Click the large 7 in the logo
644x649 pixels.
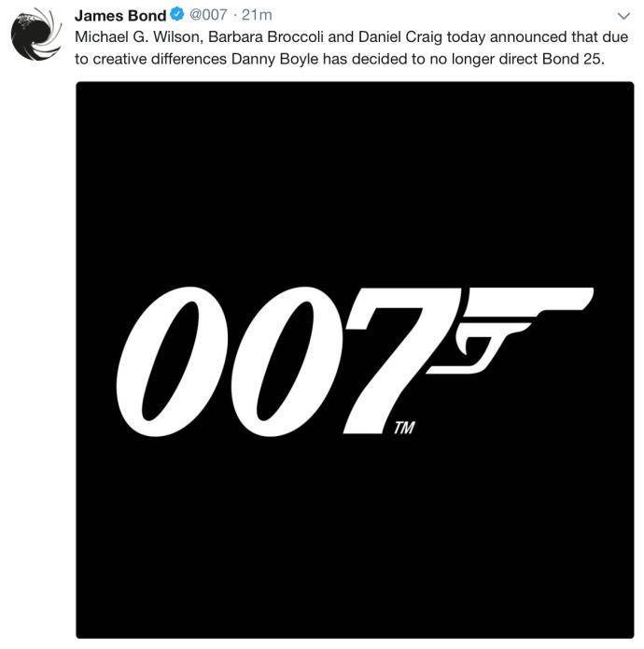point(401,360)
